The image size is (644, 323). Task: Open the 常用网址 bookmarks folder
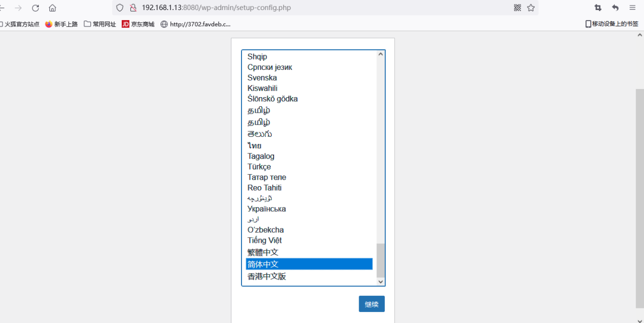coord(100,24)
